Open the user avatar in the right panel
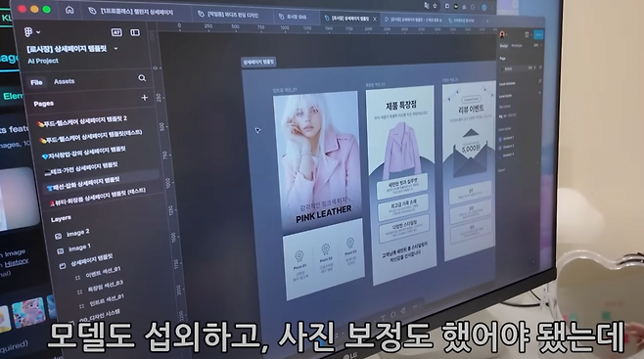 [x=502, y=34]
